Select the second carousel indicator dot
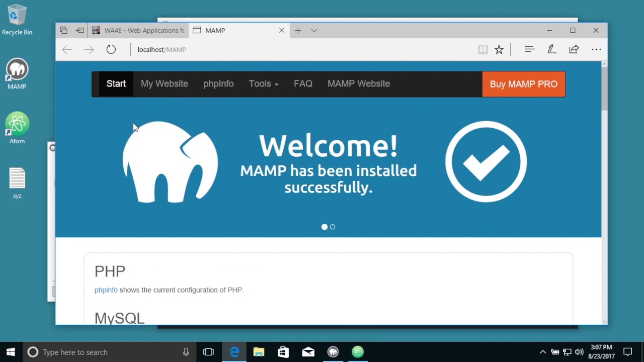This screenshot has height=362, width=644. click(333, 227)
